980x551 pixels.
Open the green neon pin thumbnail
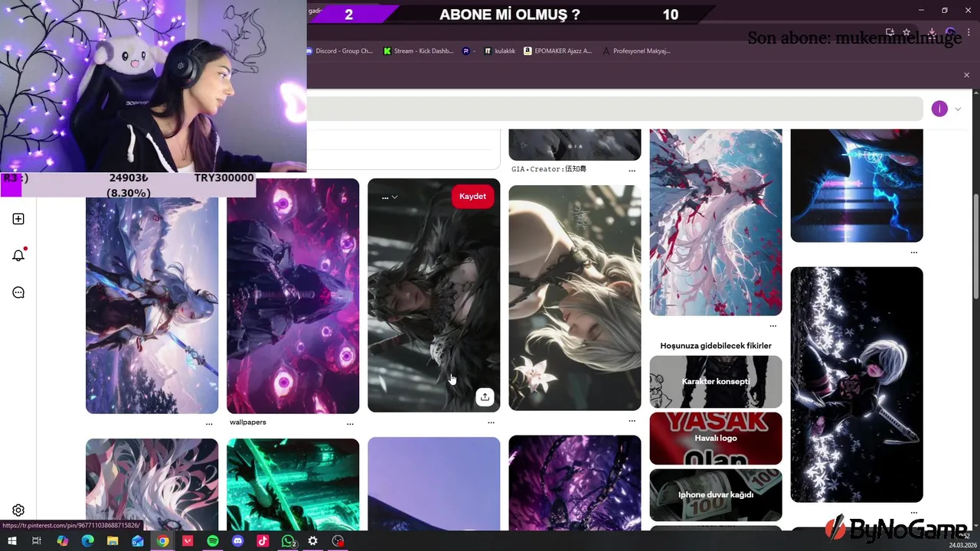pos(292,484)
